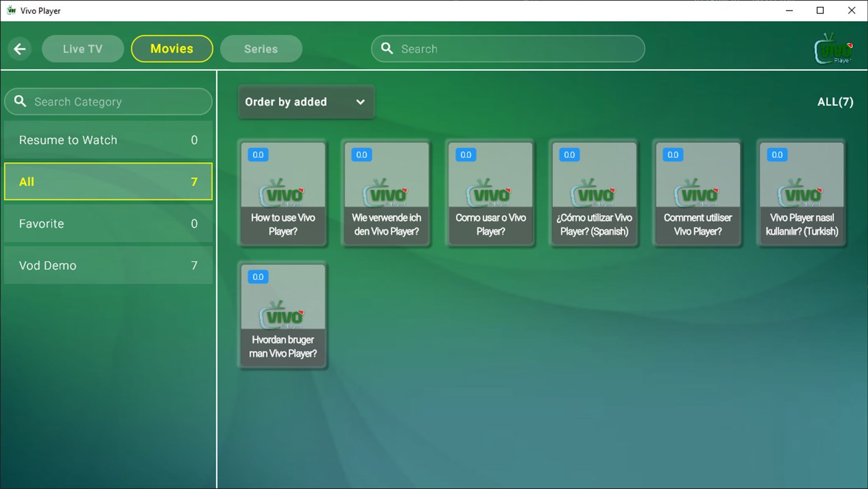The image size is (868, 489).
Task: Select the Vod Demo category
Action: [108, 265]
